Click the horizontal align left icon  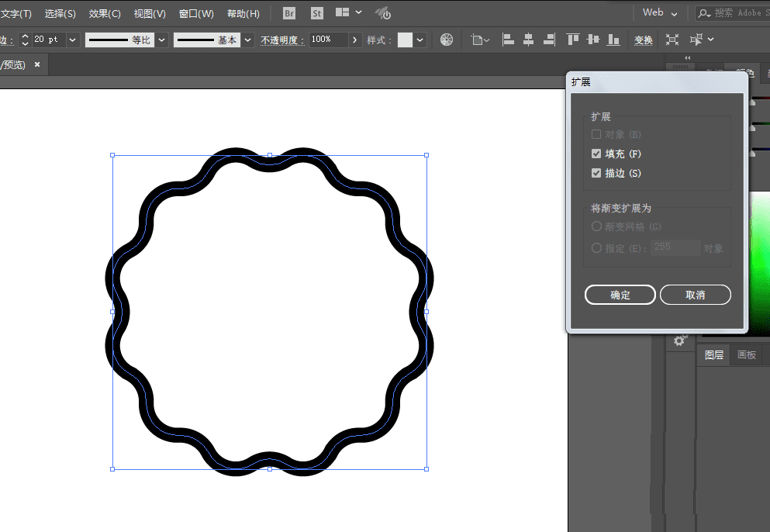(508, 40)
